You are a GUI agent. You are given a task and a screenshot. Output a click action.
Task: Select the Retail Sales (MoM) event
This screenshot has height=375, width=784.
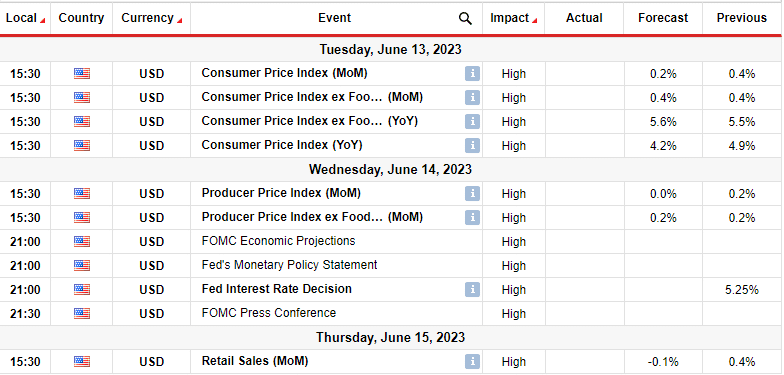[255, 361]
